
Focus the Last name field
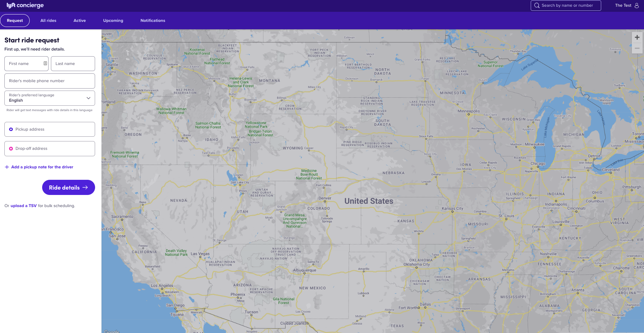(73, 64)
